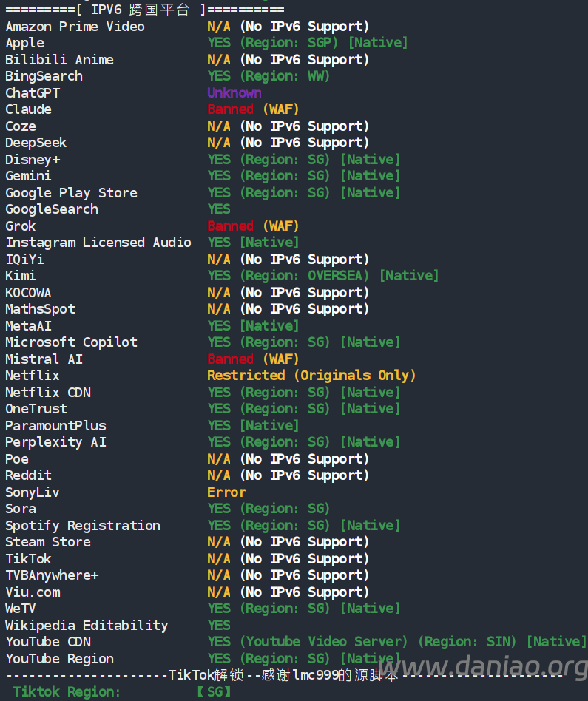Click the 'Apple' service name
The width and height of the screenshot is (588, 701).
[x=24, y=44]
